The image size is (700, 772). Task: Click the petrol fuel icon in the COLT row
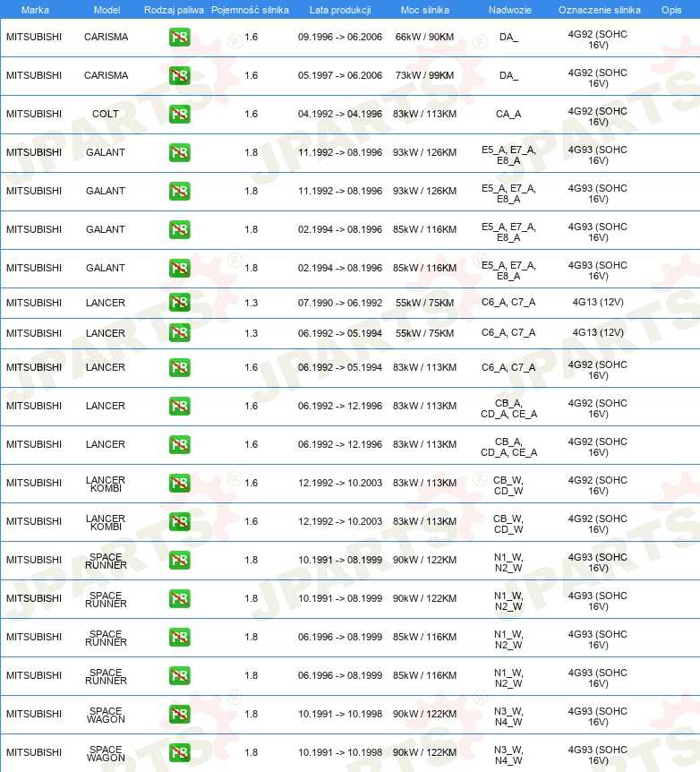coord(180,115)
